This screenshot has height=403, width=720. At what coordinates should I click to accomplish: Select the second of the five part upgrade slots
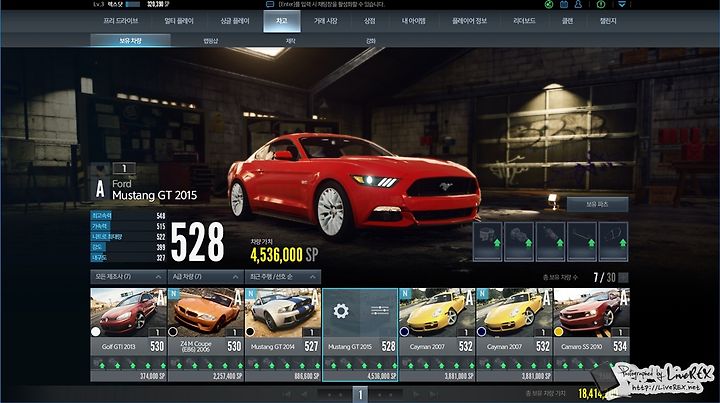pos(519,241)
